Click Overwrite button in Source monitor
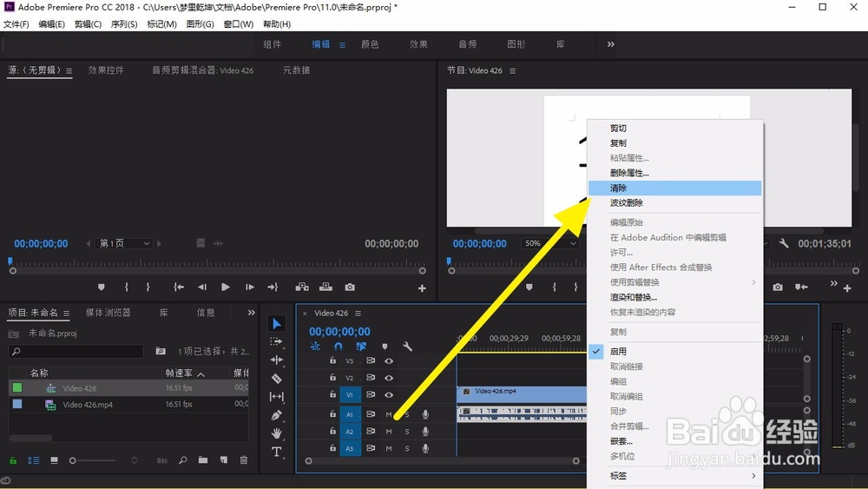This screenshot has width=868, height=489. (x=326, y=287)
